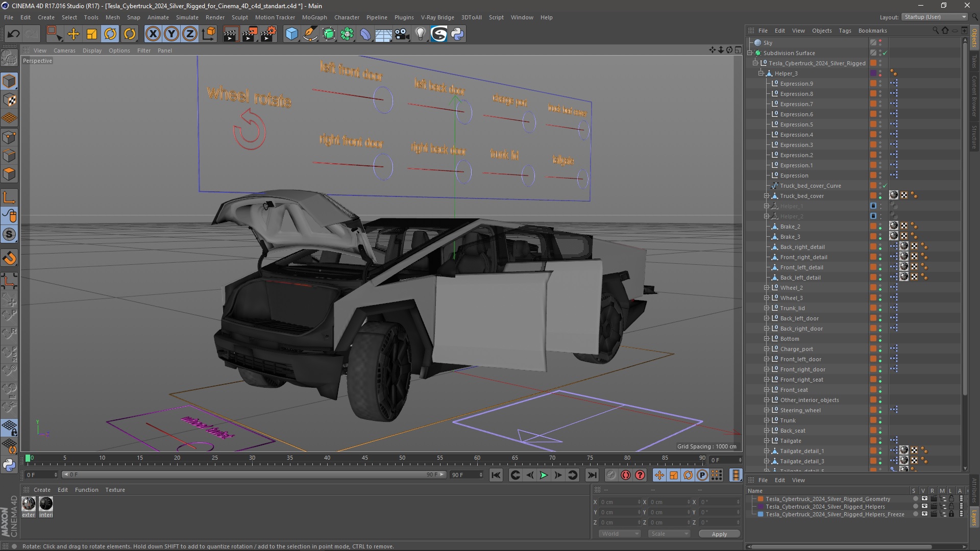
Task: Click the Python script icon in toolbar
Action: (457, 34)
